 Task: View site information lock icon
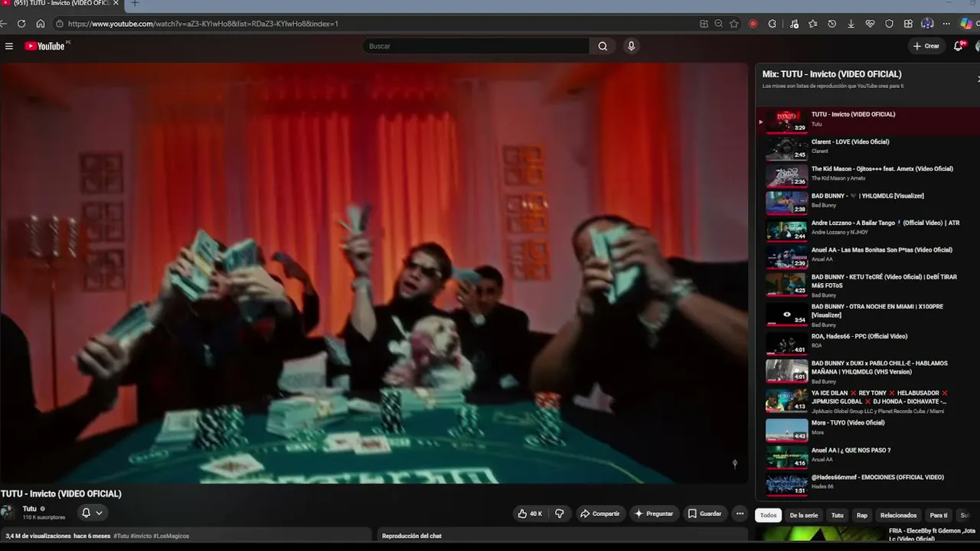click(x=60, y=24)
